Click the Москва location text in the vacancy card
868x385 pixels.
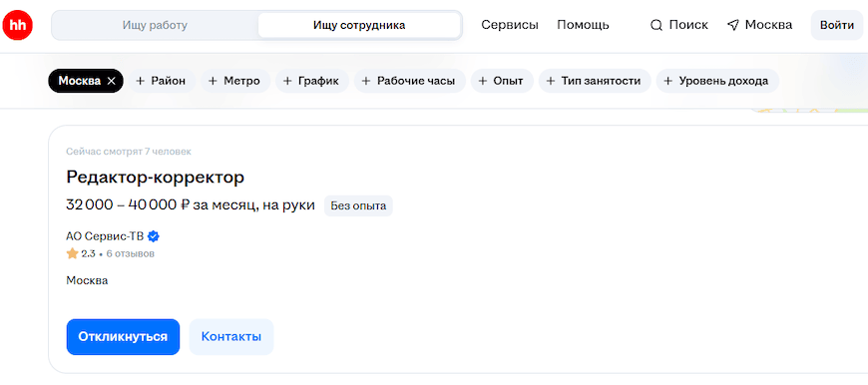coord(87,280)
